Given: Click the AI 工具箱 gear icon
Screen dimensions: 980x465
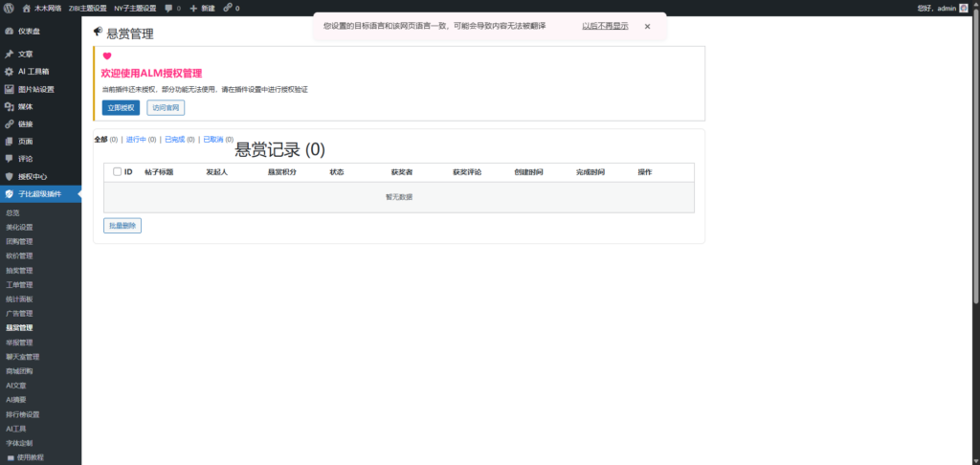Looking at the screenshot, I should pyautogui.click(x=9, y=72).
